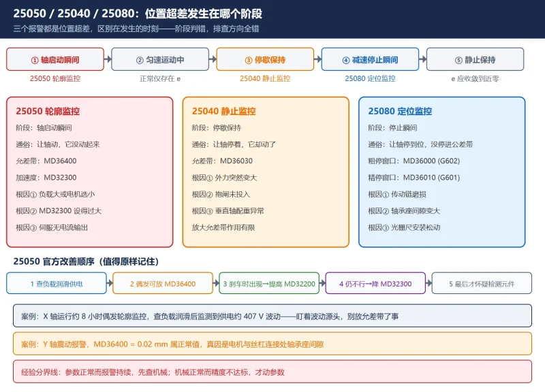Click the line '根因② 抱闸未投入'
Screen dimensions: 545x392
click(221, 195)
